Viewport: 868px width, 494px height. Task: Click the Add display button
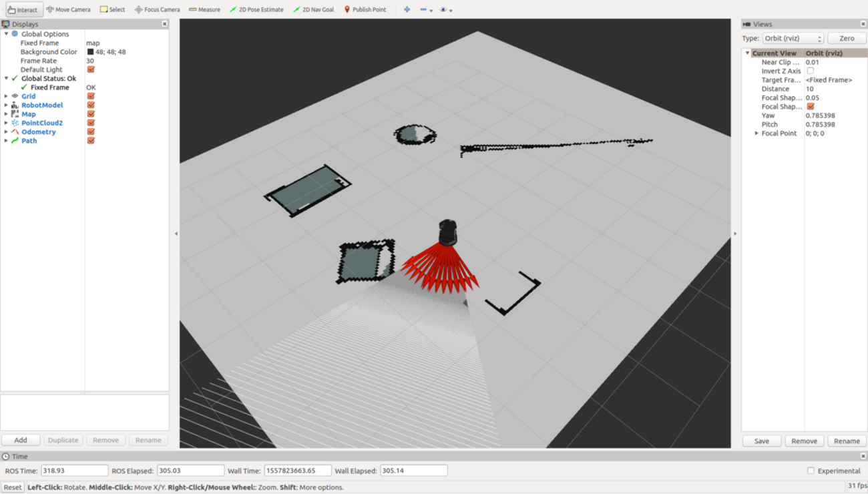tap(21, 440)
